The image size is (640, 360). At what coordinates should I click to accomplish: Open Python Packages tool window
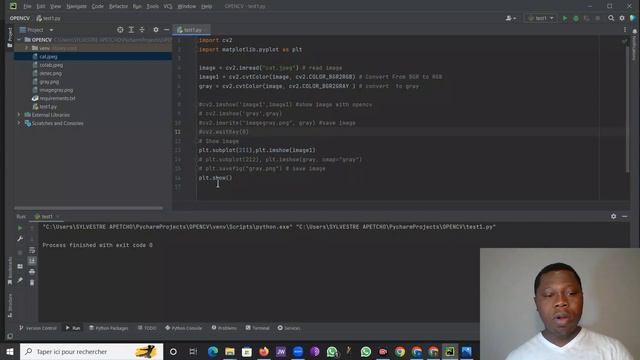109,328
